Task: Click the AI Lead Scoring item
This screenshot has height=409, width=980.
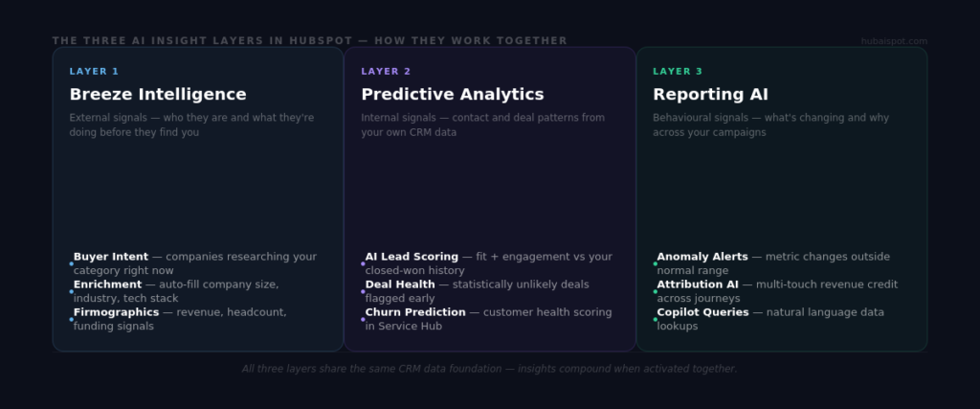Action: 488,263
